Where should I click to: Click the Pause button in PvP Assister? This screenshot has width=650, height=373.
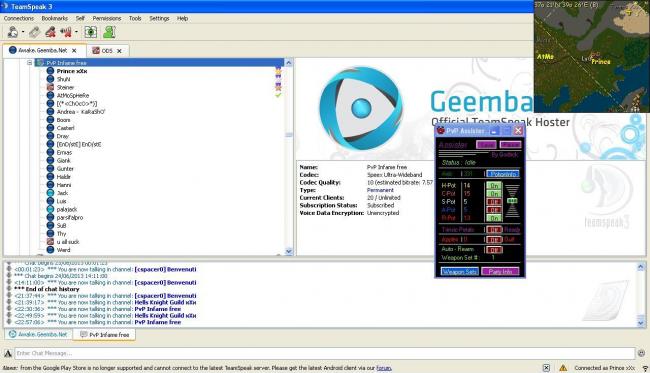510,145
